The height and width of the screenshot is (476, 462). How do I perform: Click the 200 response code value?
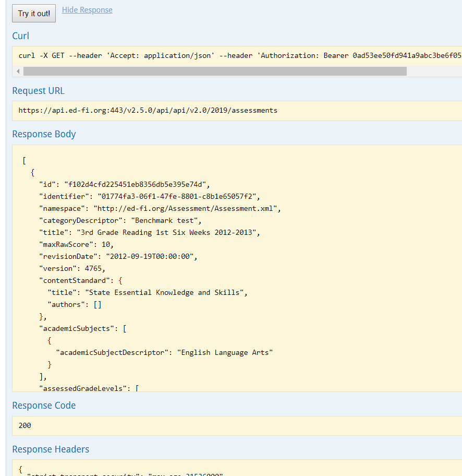pos(25,425)
